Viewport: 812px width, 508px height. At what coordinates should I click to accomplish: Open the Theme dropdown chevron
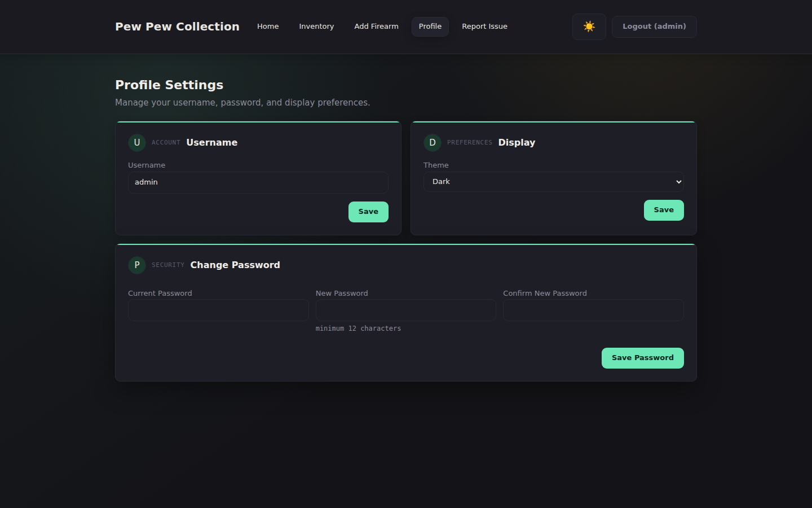pyautogui.click(x=678, y=182)
